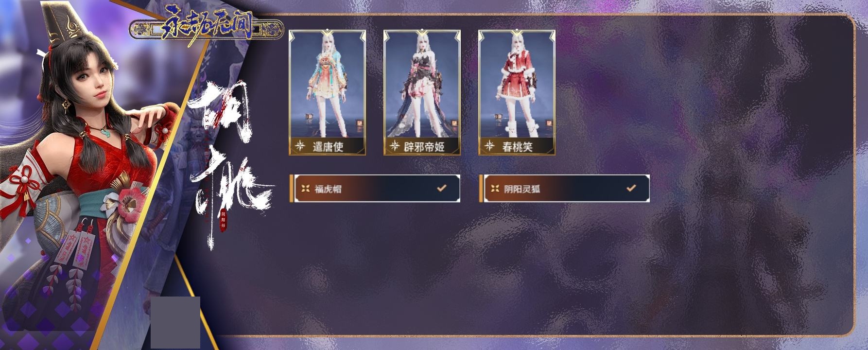
Task: Click the red 阴阳师 seal tag
Action: pyautogui.click(x=223, y=220)
